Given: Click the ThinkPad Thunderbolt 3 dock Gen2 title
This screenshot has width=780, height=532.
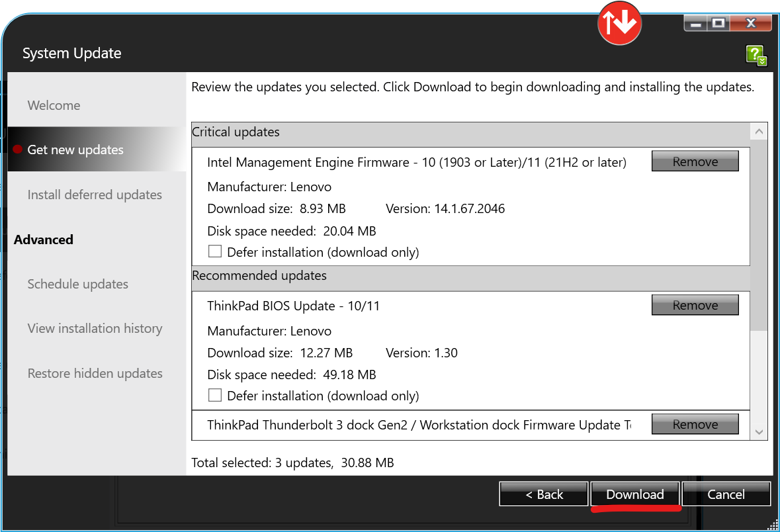Looking at the screenshot, I should (x=419, y=425).
